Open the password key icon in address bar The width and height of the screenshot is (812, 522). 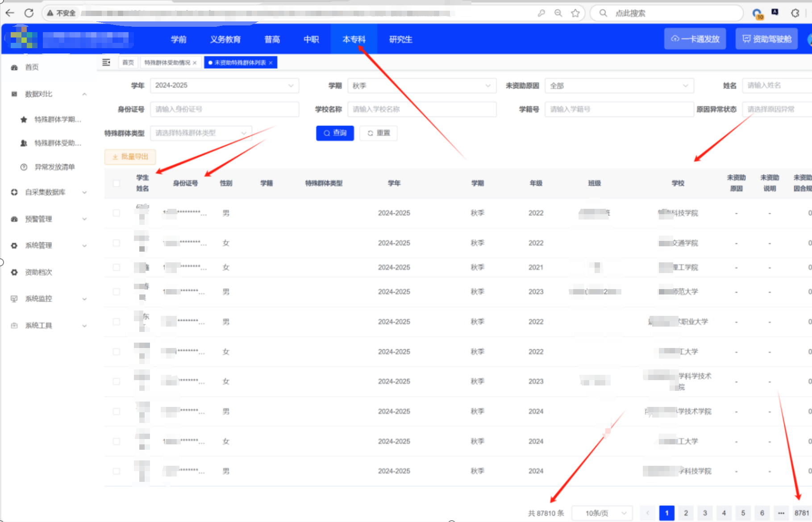[x=541, y=13]
